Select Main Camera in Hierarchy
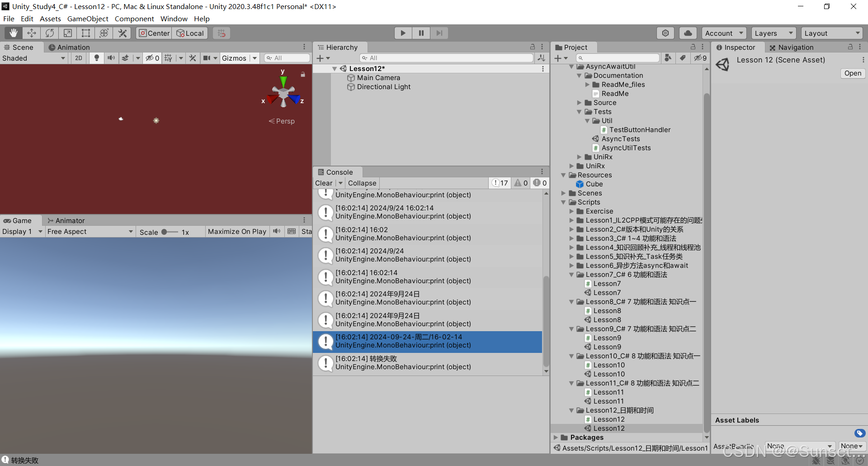This screenshot has width=868, height=466. click(378, 78)
